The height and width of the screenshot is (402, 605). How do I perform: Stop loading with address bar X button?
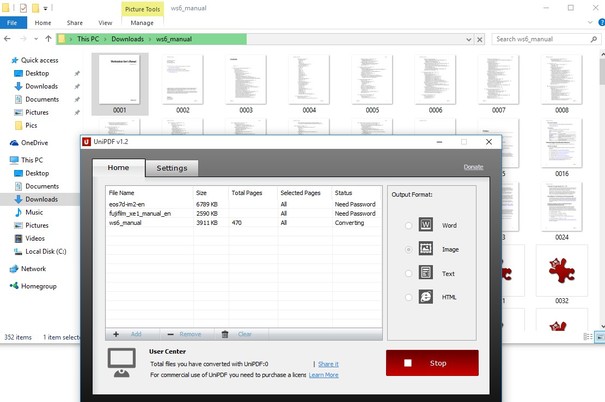tap(480, 39)
